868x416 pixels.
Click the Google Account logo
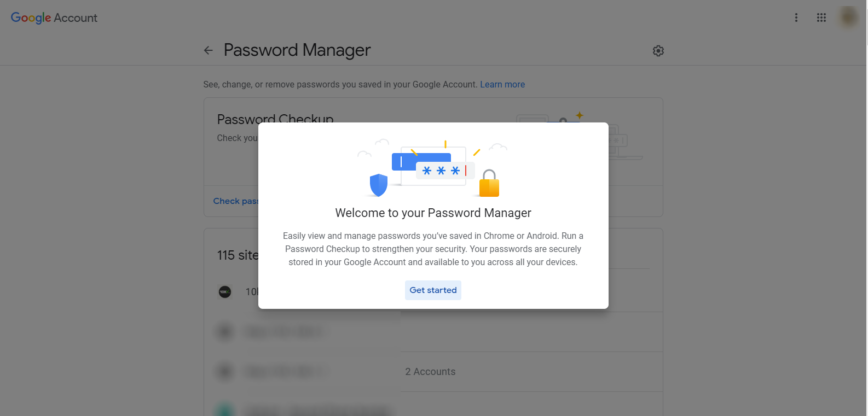(54, 18)
